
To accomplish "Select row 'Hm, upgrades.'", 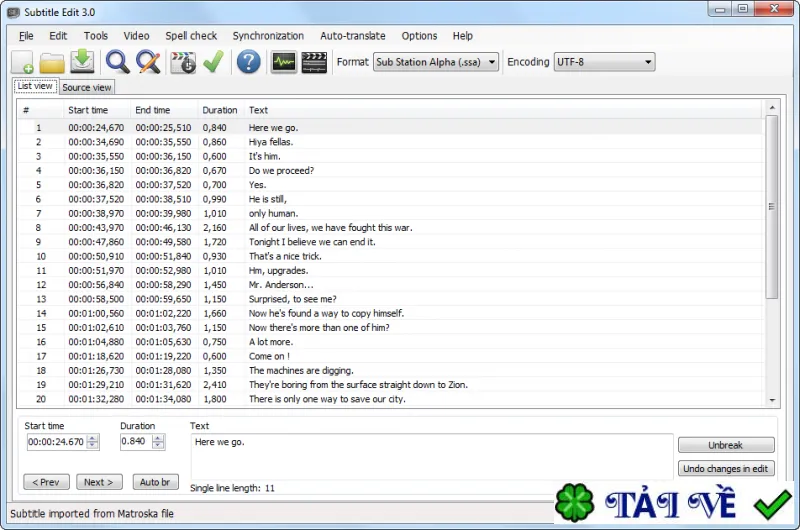I will coord(390,270).
